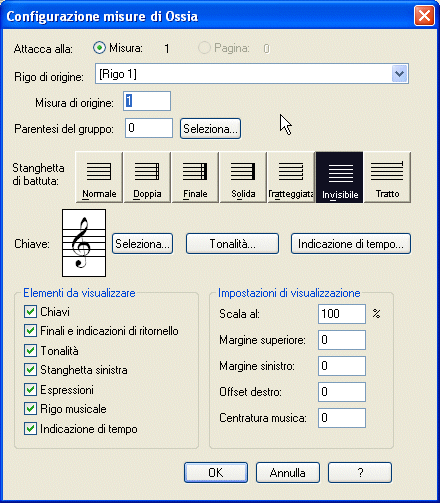440x503 pixels.
Task: Pick the Solida barline icon
Action: (x=243, y=177)
